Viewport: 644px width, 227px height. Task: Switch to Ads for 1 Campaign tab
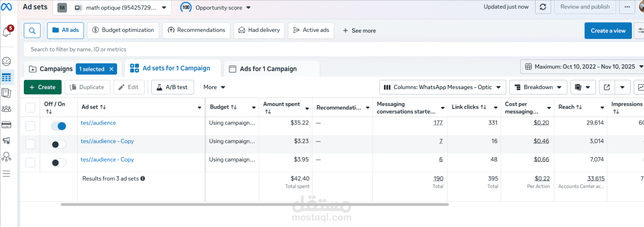(x=268, y=69)
